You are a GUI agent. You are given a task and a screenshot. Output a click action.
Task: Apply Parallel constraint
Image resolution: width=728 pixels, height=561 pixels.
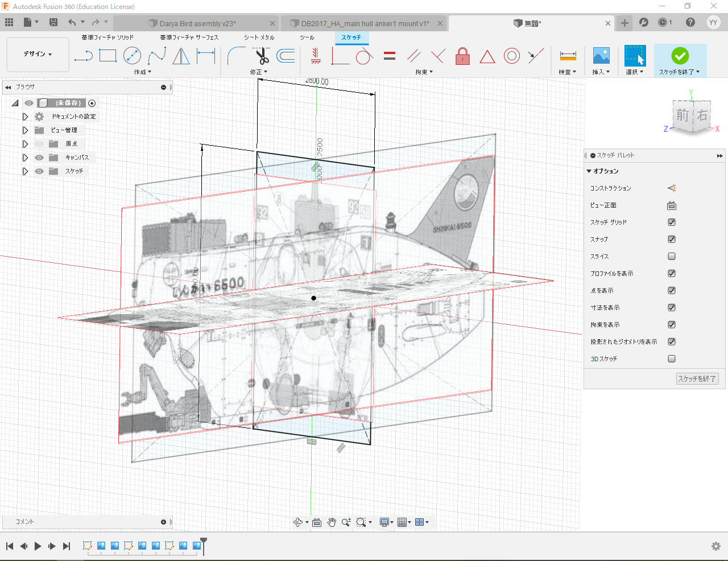coord(414,56)
